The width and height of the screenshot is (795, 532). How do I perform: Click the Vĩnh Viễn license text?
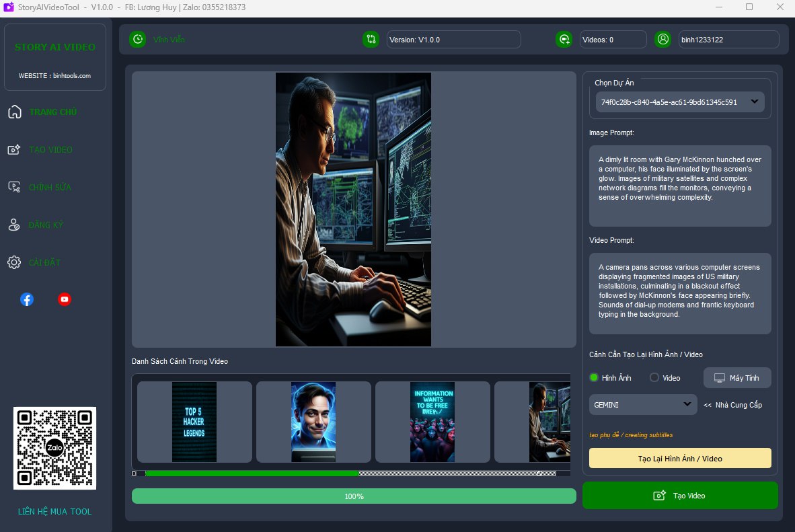(169, 40)
